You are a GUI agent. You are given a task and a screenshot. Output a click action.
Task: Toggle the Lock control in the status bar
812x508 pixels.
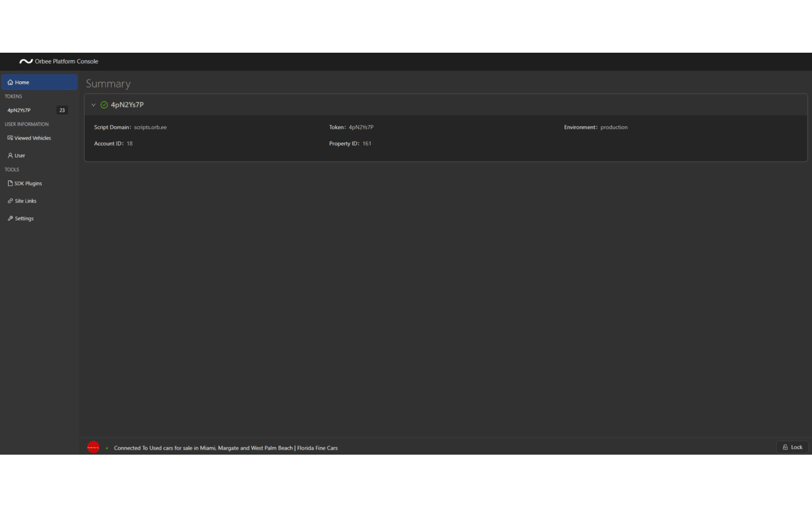(792, 447)
